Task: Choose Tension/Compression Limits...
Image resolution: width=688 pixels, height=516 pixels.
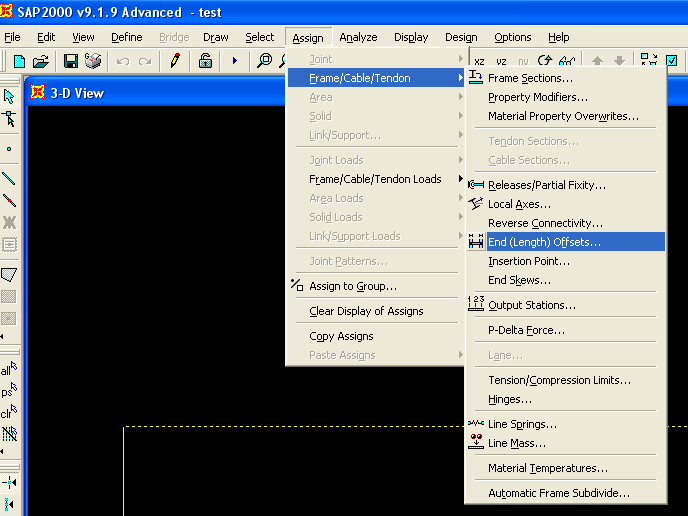Action: [566, 380]
